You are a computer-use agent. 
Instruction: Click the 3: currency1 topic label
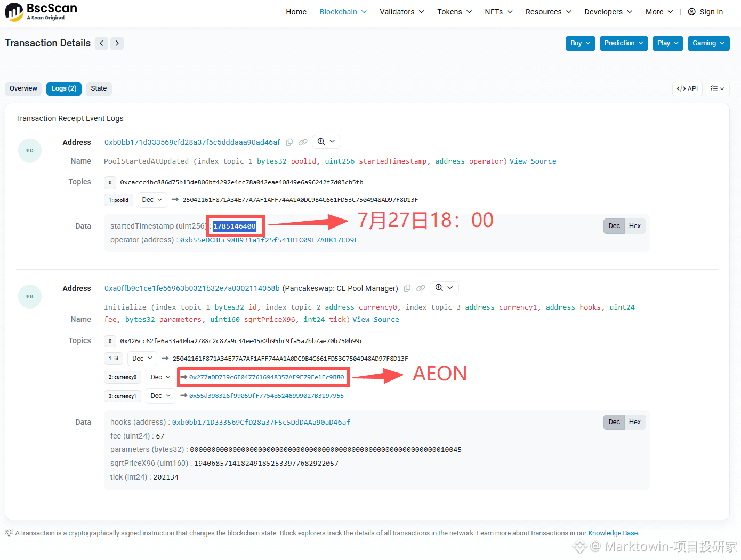pyautogui.click(x=123, y=396)
